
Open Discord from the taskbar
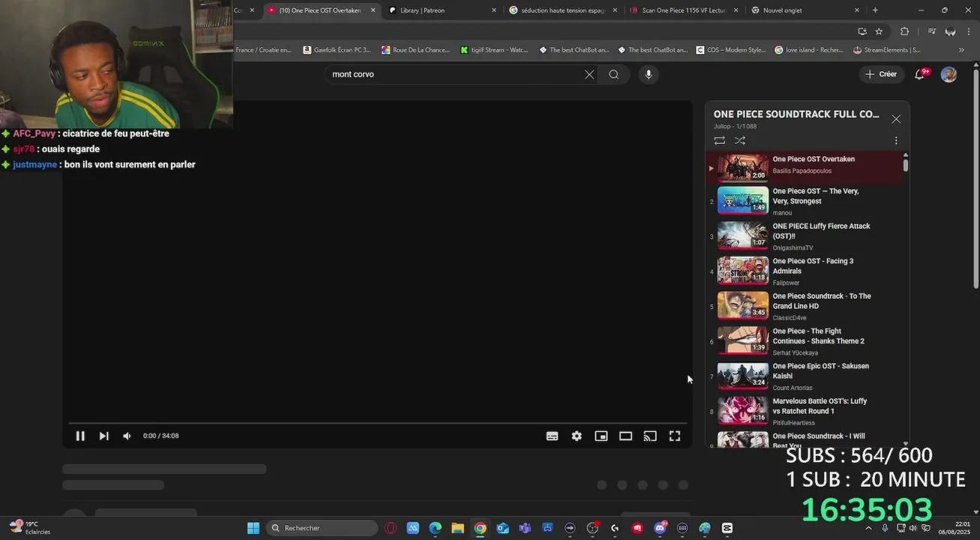(x=660, y=528)
